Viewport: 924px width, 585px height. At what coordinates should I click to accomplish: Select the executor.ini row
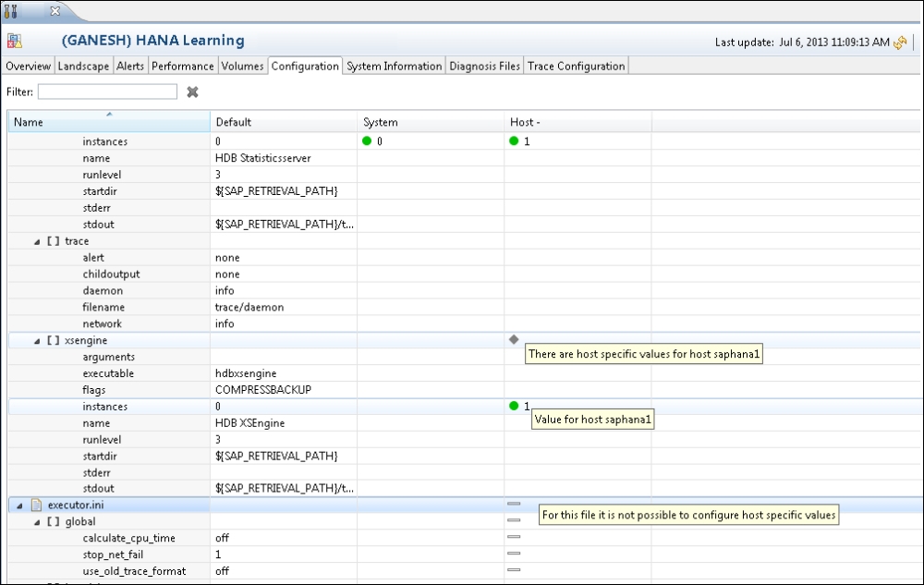click(466, 505)
